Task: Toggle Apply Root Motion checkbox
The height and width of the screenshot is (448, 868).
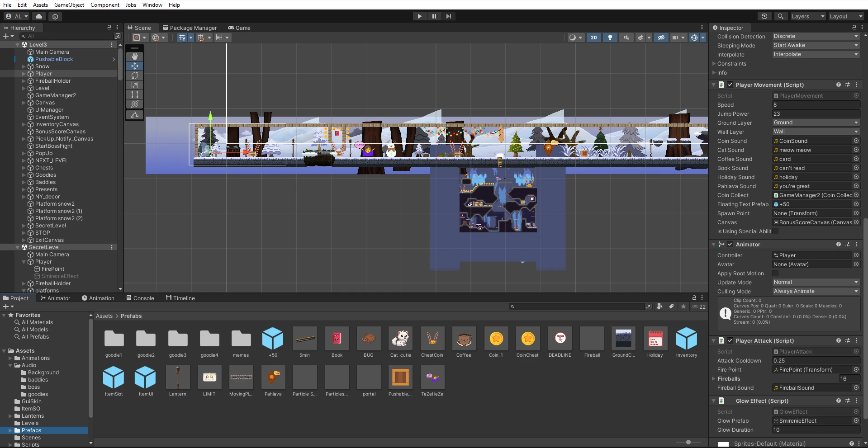Action: pos(775,274)
